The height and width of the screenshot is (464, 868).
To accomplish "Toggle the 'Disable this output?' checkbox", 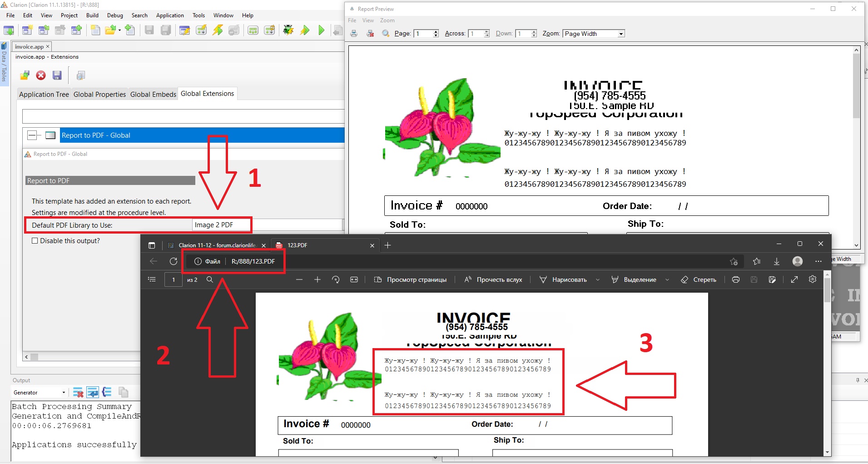I will (x=35, y=241).
